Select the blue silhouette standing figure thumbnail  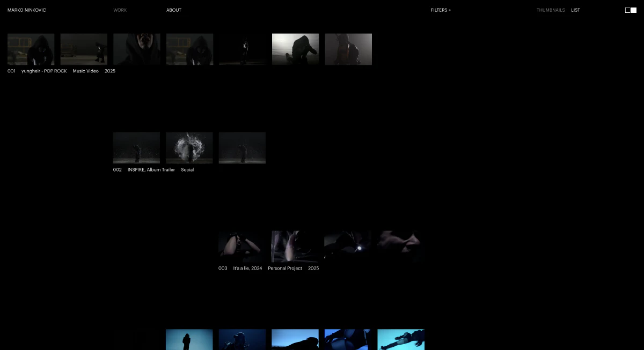coord(189,340)
